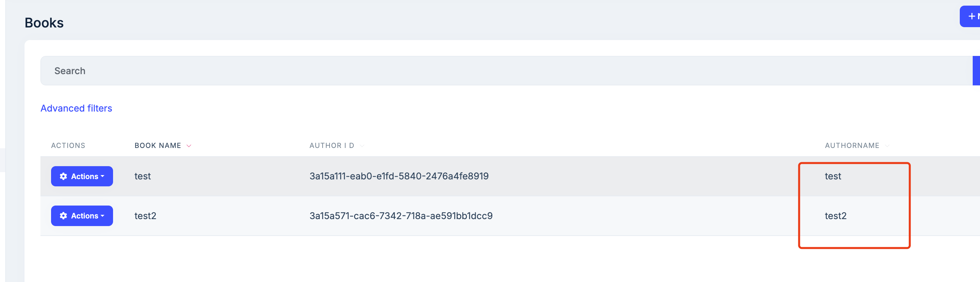Click author ID starting with 3a15a111
The width and height of the screenshot is (980, 282).
coord(399,176)
